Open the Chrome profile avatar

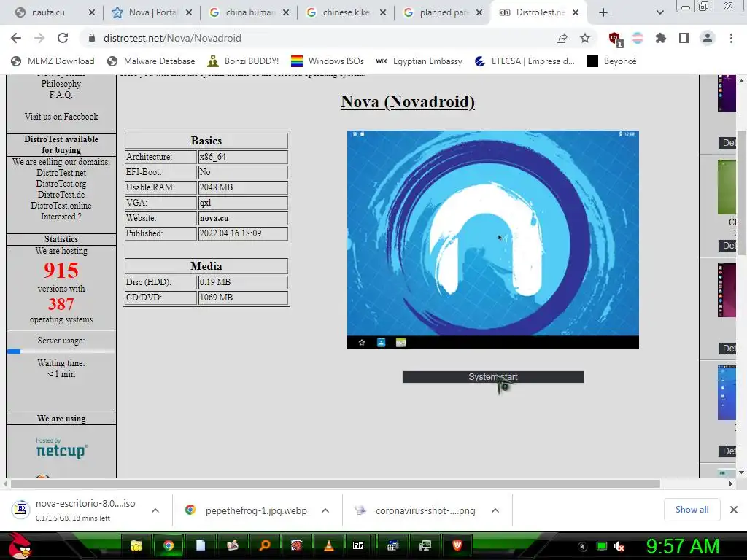(708, 38)
